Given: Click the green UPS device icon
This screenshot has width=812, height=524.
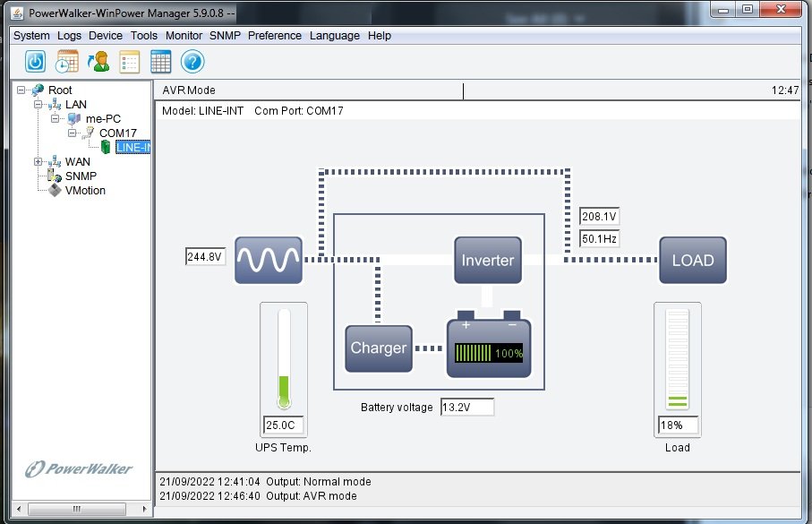Looking at the screenshot, I should point(106,147).
